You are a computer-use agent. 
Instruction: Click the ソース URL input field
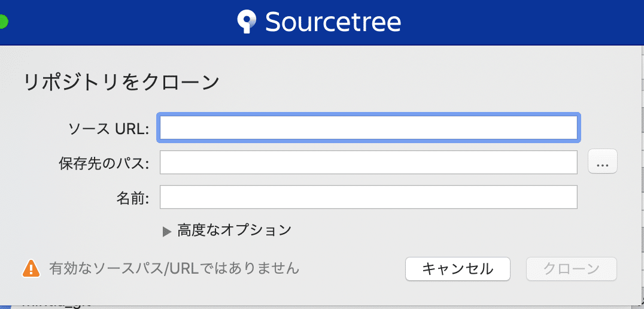(369, 128)
